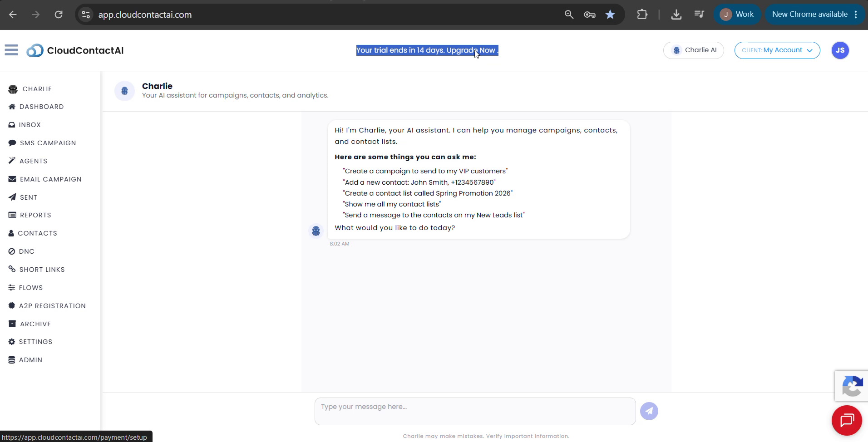Viewport: 868px width, 442px height.
Task: Go to Dashboard
Action: [x=36, y=107]
